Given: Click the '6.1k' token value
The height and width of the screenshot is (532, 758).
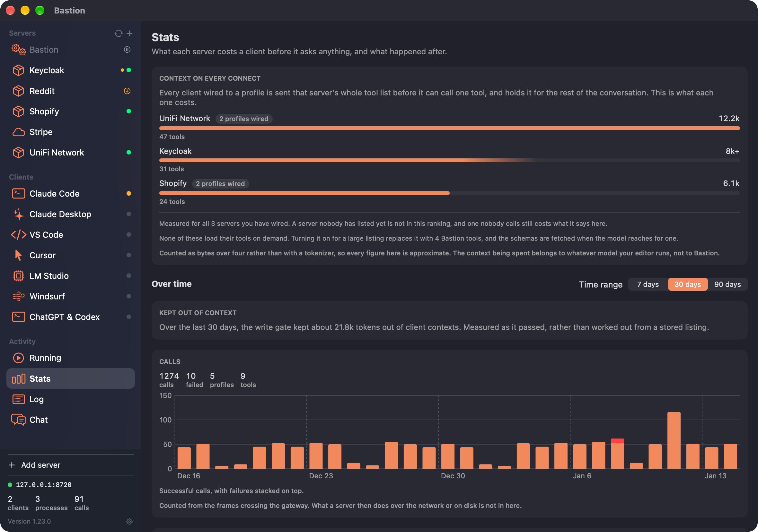Looking at the screenshot, I should pos(731,183).
